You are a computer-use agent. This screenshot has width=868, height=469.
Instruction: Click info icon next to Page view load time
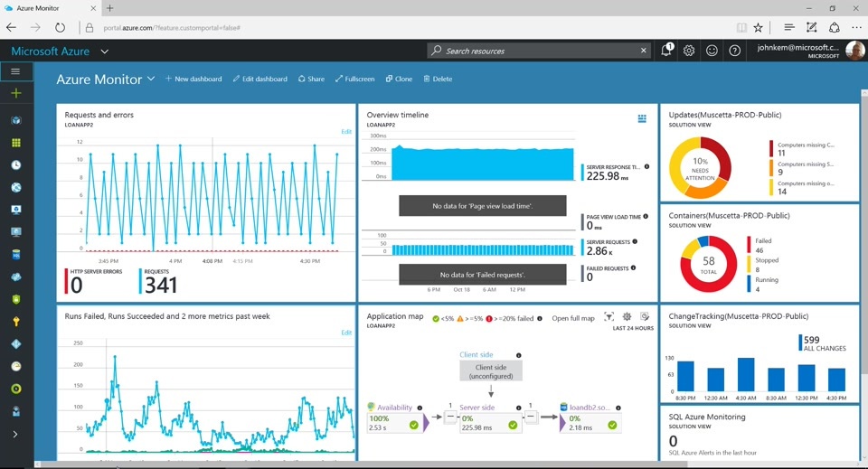pos(646,216)
